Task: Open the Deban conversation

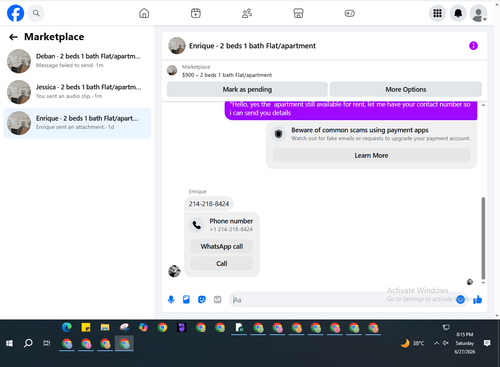Action: click(x=77, y=61)
